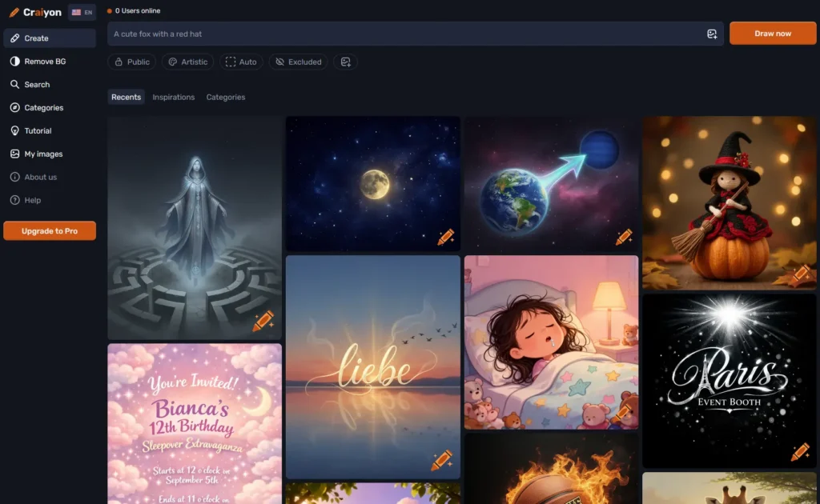Viewport: 820px width, 504px height.
Task: Click the add-image icon beside Excluded
Action: pos(346,62)
